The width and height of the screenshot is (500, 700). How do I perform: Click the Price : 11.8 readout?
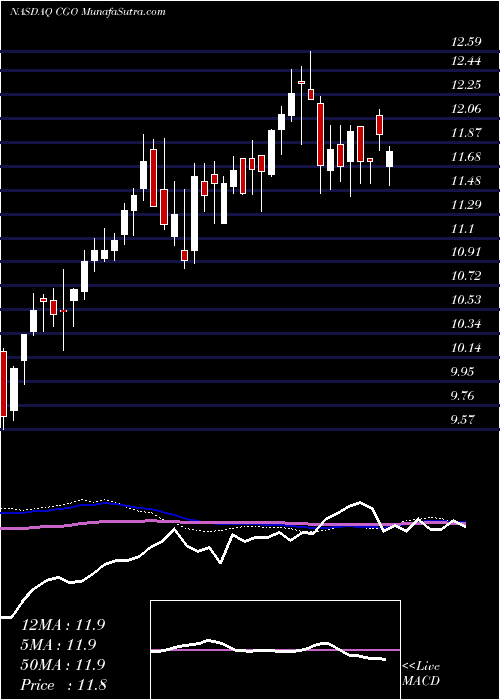coord(63,685)
